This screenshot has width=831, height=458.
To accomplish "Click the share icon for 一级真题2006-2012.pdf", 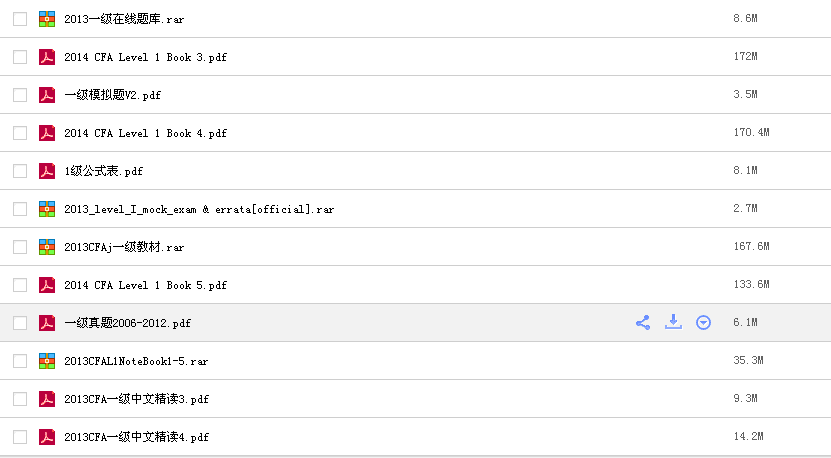I will click(x=643, y=323).
